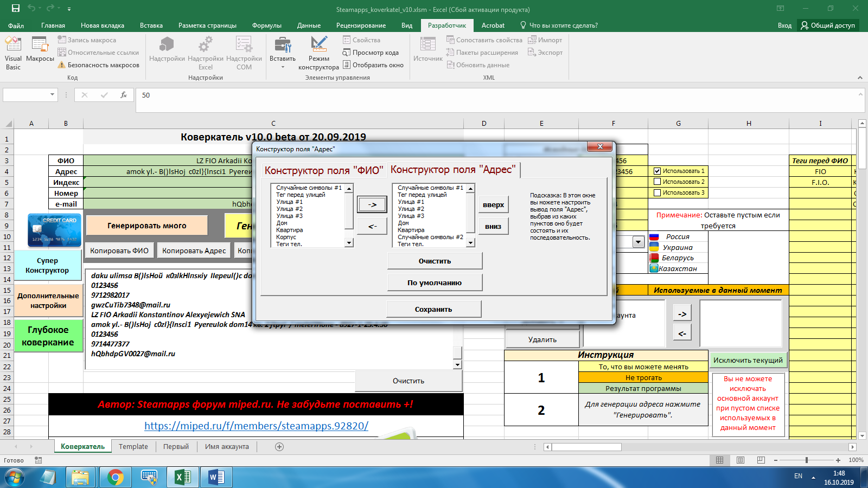Image resolution: width=868 pixels, height=488 pixels.
Task: Toggle Режим конструктора design mode
Action: 318,53
